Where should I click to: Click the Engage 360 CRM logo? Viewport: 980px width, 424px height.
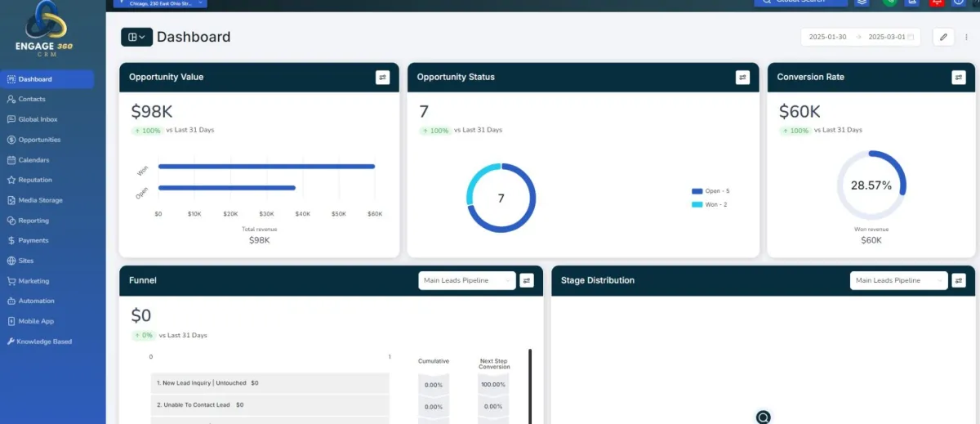(45, 29)
